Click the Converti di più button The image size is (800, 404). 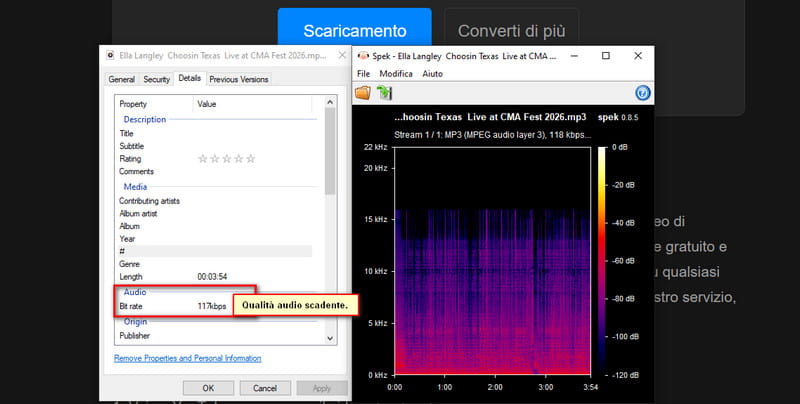511,31
